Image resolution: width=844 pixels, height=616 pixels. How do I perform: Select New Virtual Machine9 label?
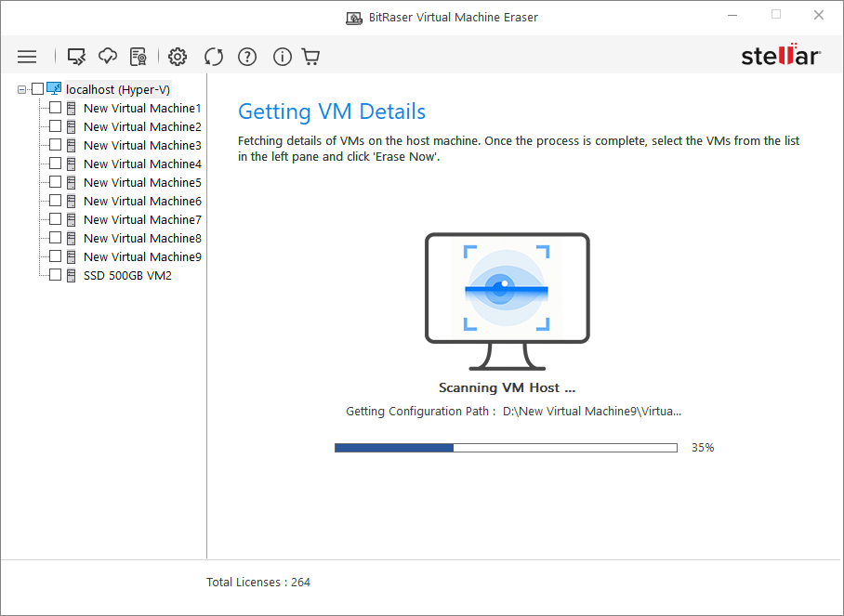pyautogui.click(x=142, y=256)
